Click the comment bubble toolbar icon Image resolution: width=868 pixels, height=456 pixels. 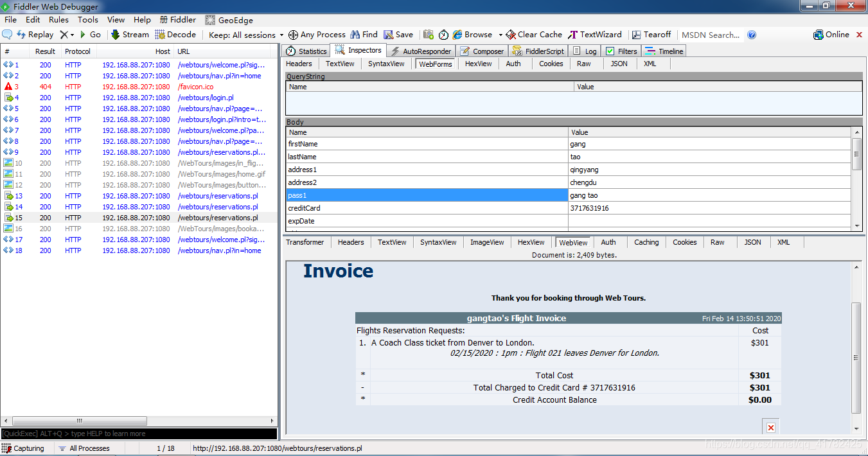point(7,35)
